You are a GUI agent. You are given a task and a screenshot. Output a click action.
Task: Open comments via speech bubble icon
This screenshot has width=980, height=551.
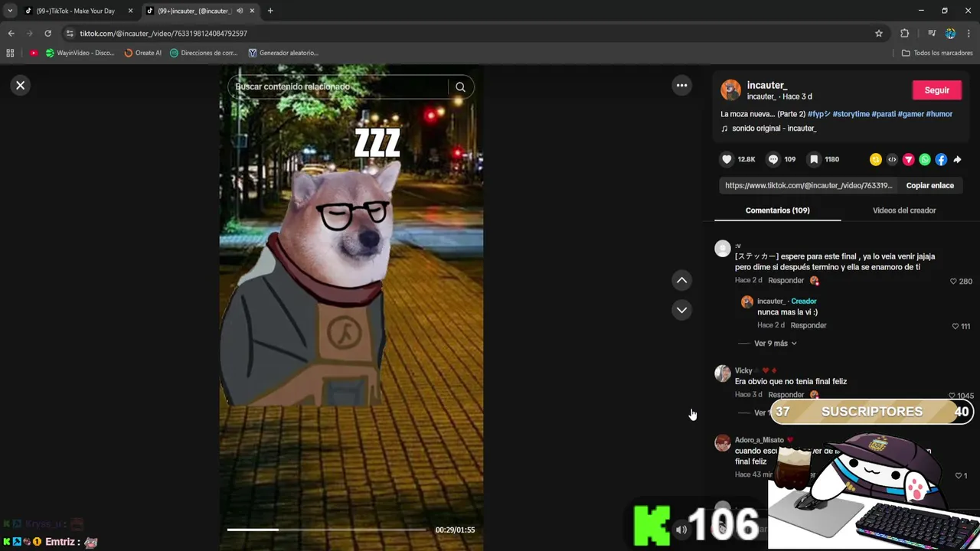773,159
